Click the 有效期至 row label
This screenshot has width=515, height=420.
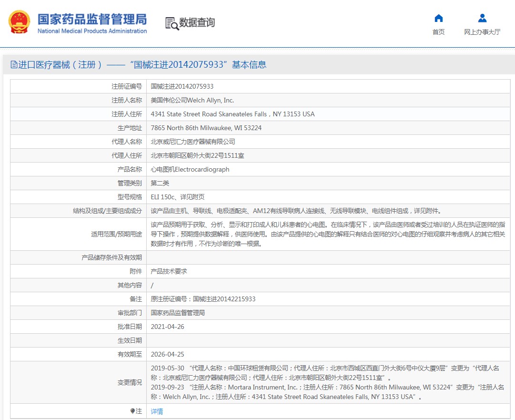click(130, 354)
